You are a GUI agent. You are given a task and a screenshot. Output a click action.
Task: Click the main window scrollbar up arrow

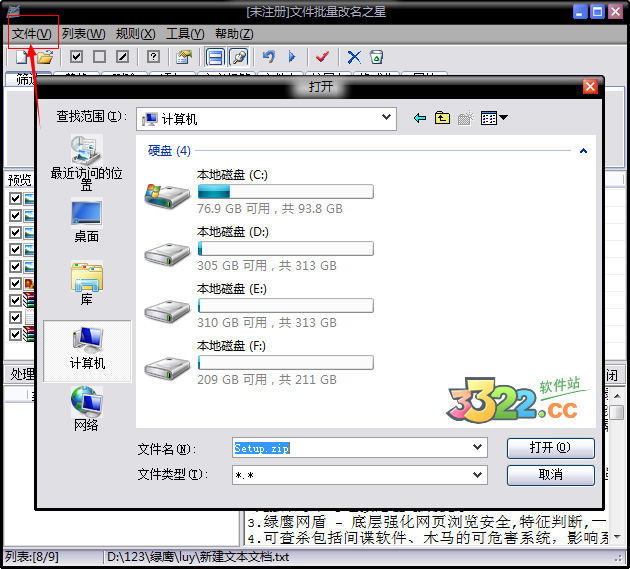(618, 396)
